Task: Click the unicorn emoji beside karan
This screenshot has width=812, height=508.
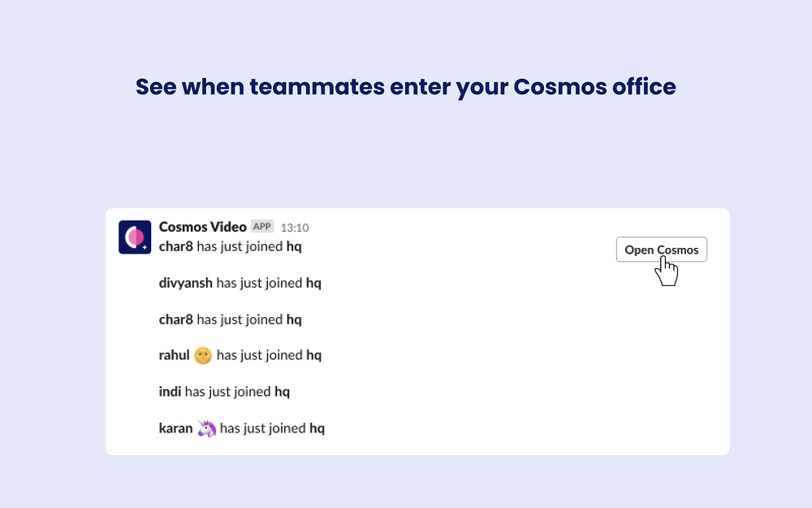Action: 206,428
